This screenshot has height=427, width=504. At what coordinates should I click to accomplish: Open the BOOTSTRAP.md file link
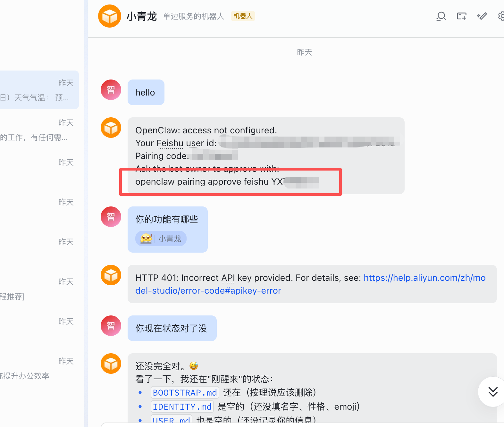coord(185,393)
